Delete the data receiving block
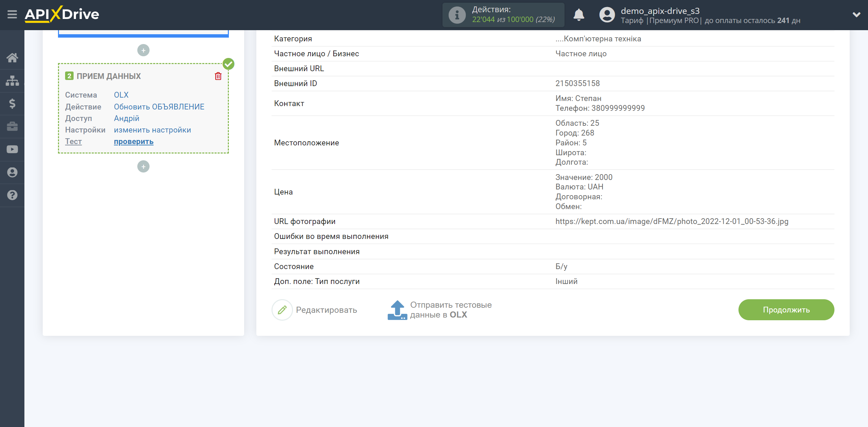The width and height of the screenshot is (868, 427). pos(218,76)
